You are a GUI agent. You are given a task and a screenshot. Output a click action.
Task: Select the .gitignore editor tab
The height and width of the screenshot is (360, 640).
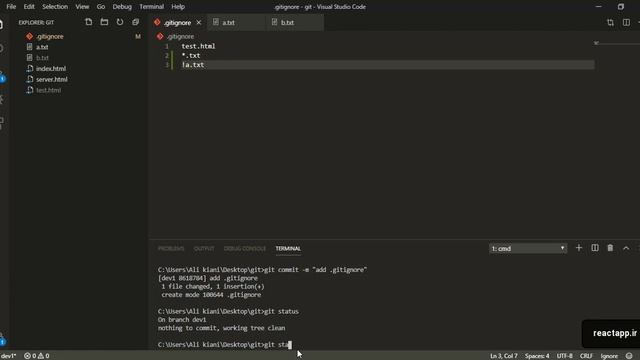click(177, 22)
